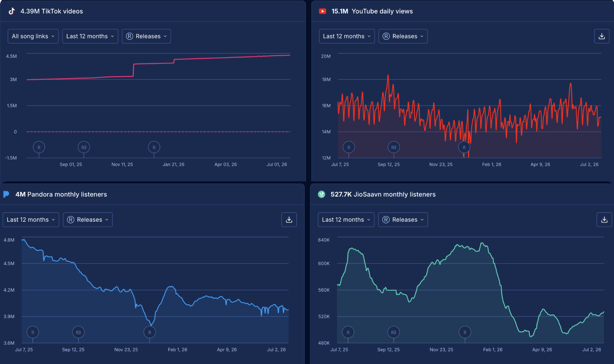The width and height of the screenshot is (614, 364).
Task: Click R3 release marker on Pandora chart
Action: point(78,332)
